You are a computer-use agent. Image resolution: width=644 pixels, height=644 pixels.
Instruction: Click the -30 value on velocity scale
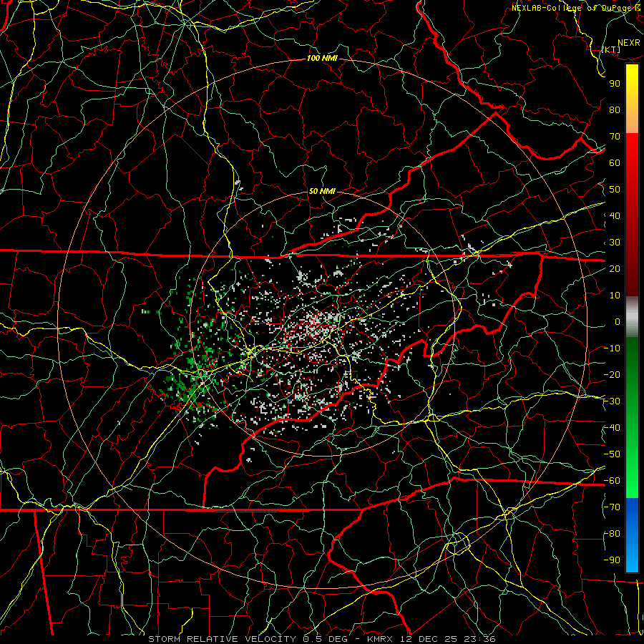pos(613,401)
